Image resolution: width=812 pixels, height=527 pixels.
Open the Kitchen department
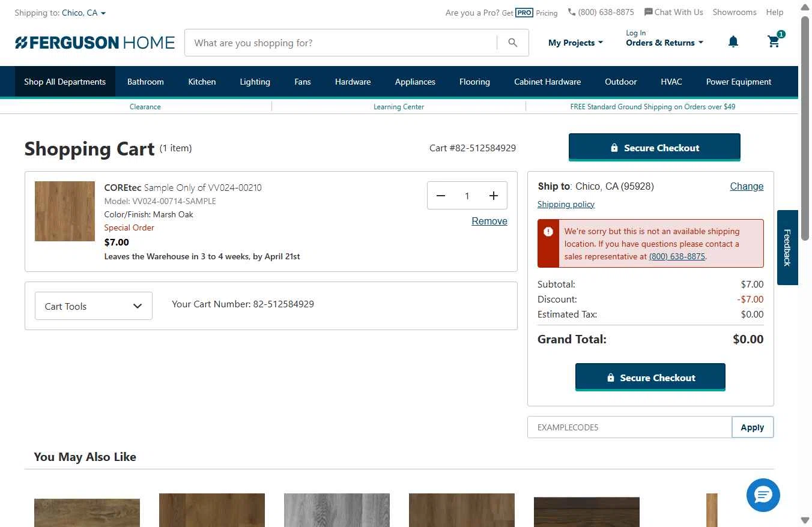pos(202,82)
